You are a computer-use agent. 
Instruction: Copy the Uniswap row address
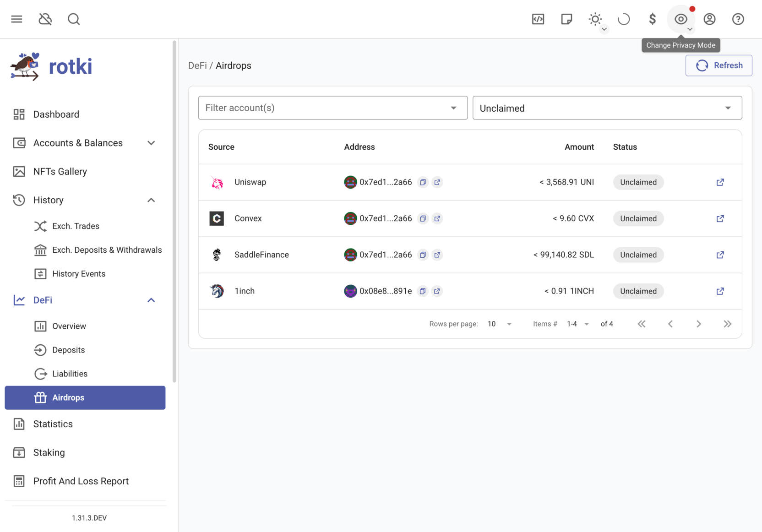click(423, 182)
